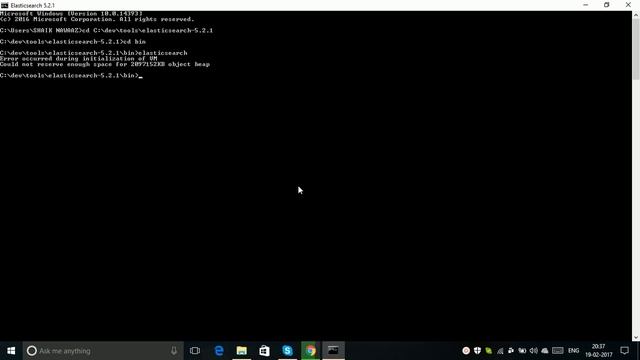Focus the 'Ask me anything' search box
640x360 pixels.
click(x=103, y=351)
